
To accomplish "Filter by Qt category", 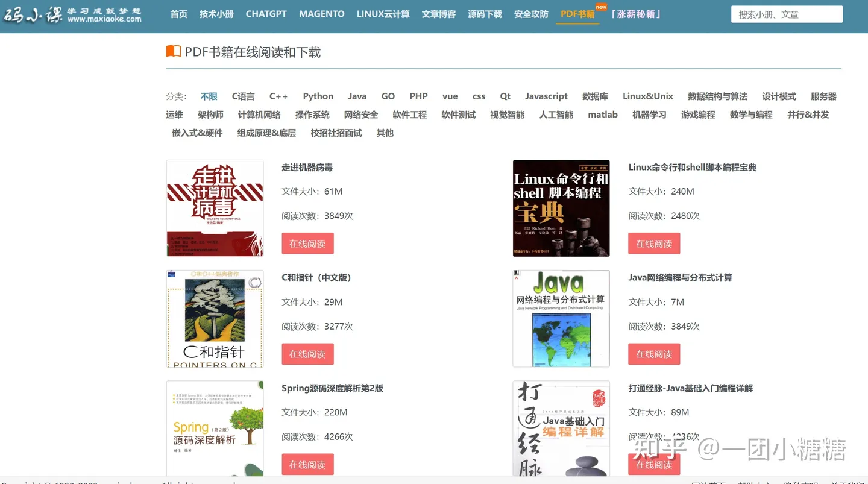I will (x=505, y=96).
